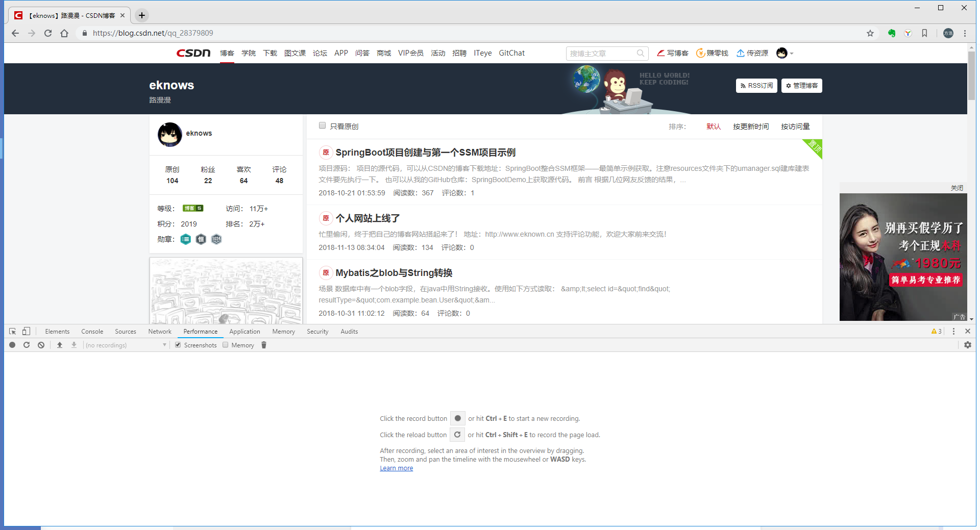Image resolution: width=980 pixels, height=530 pixels.
Task: Switch to the Network tab in DevTools
Action: click(x=159, y=331)
